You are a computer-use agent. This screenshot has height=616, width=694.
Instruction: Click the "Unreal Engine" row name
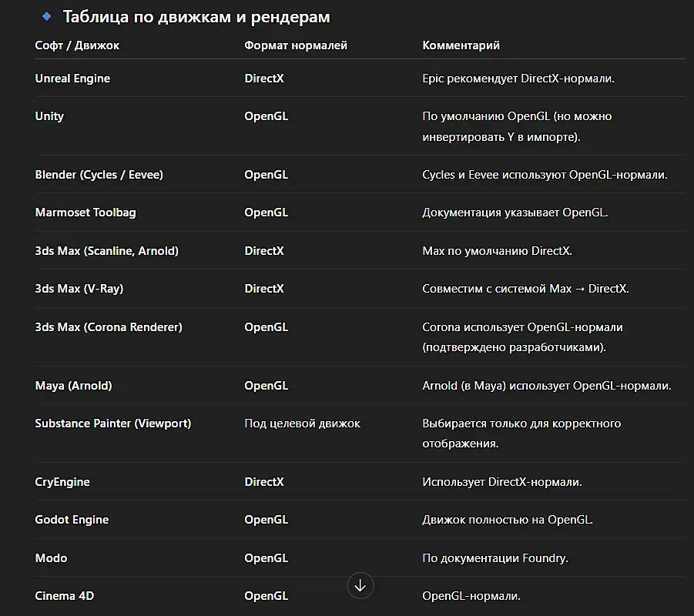pyautogui.click(x=72, y=79)
